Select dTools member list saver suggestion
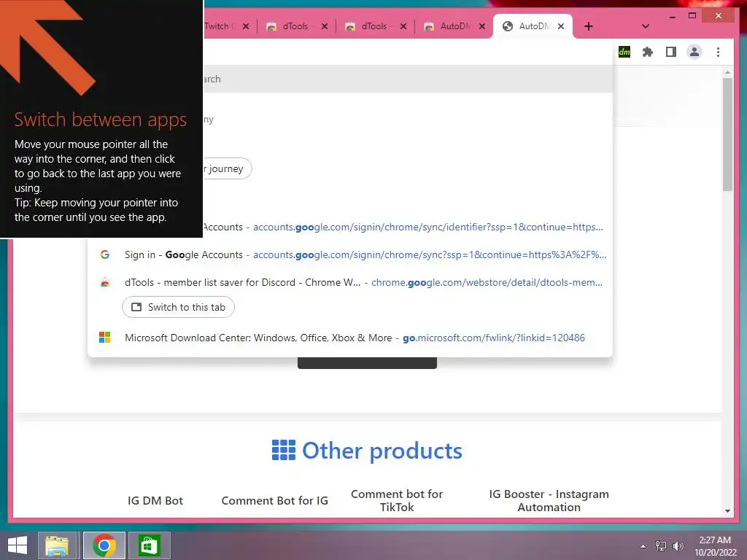 350,282
